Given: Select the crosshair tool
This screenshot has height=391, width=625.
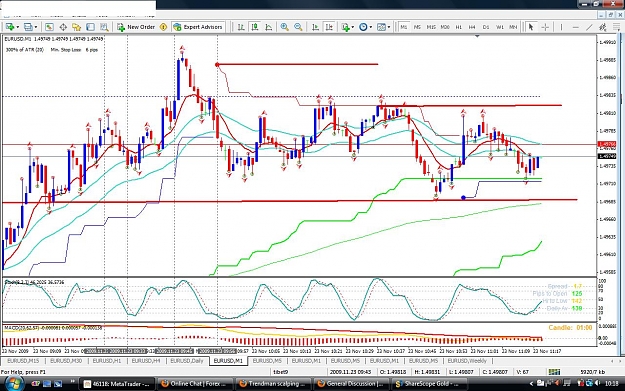Looking at the screenshot, I should [545, 27].
